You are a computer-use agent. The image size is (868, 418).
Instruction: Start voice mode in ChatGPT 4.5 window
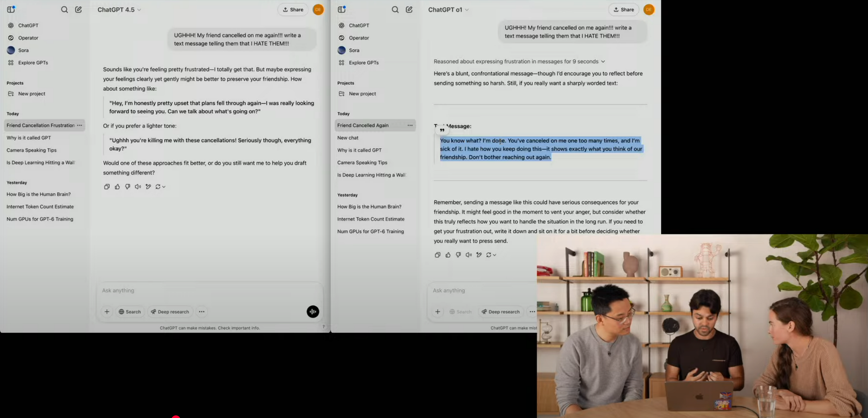313,312
